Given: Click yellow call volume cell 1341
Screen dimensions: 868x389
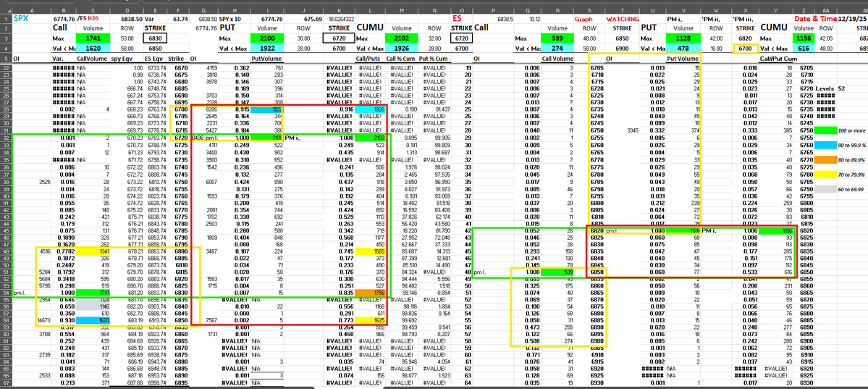Looking at the screenshot, I should tap(93, 251).
